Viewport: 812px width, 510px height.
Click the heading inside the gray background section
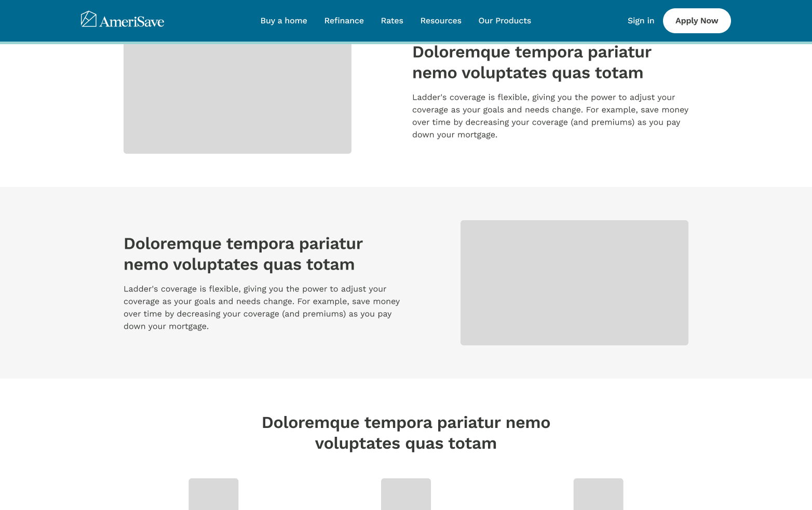click(x=243, y=254)
